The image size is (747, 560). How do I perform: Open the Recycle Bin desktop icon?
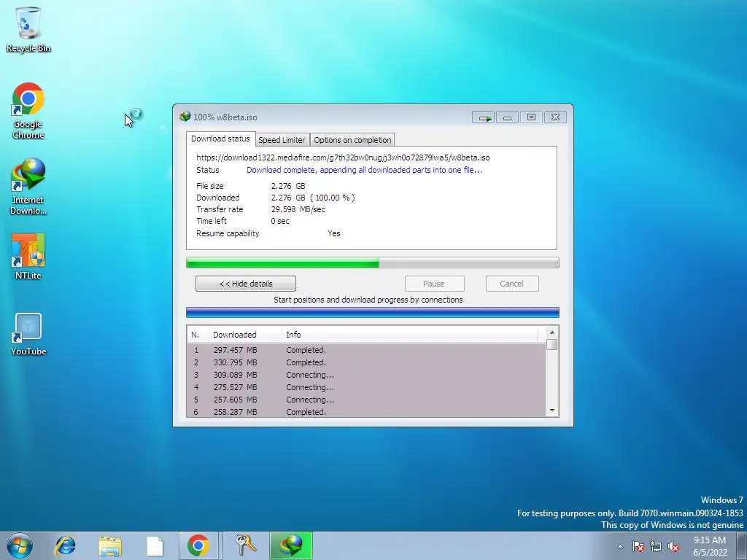pos(28,29)
